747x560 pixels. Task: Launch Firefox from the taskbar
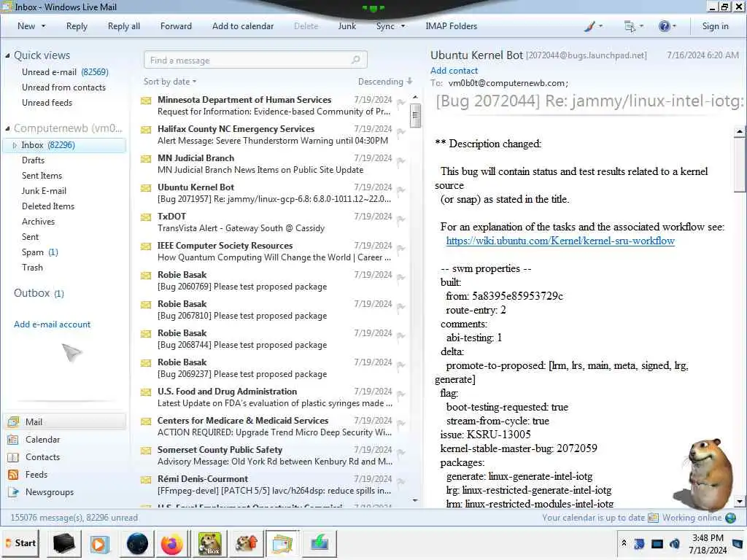[171, 544]
